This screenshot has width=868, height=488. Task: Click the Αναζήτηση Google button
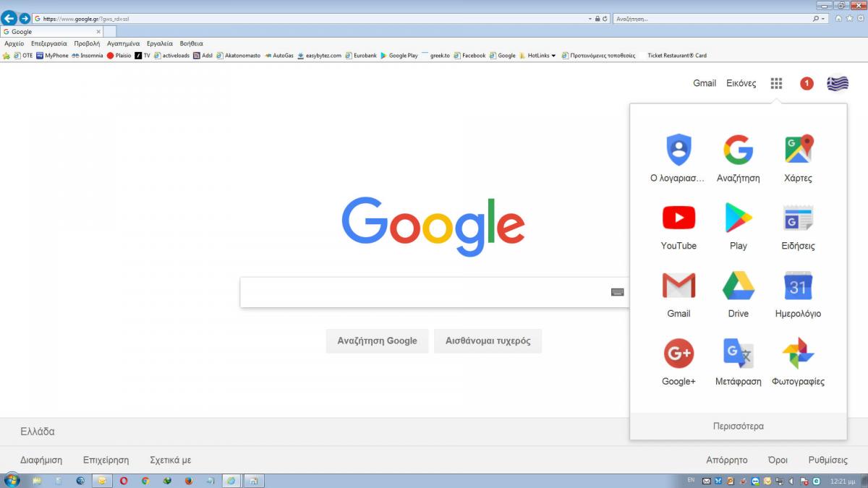click(x=377, y=341)
